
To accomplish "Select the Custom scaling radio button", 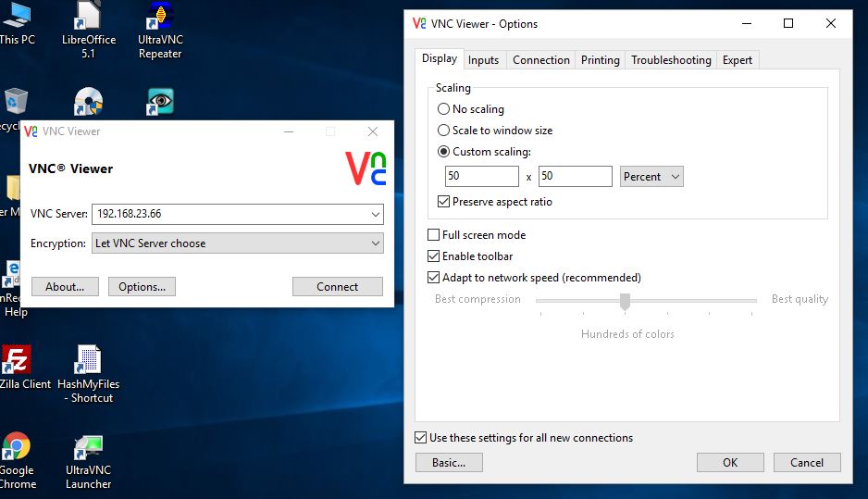I will point(443,152).
